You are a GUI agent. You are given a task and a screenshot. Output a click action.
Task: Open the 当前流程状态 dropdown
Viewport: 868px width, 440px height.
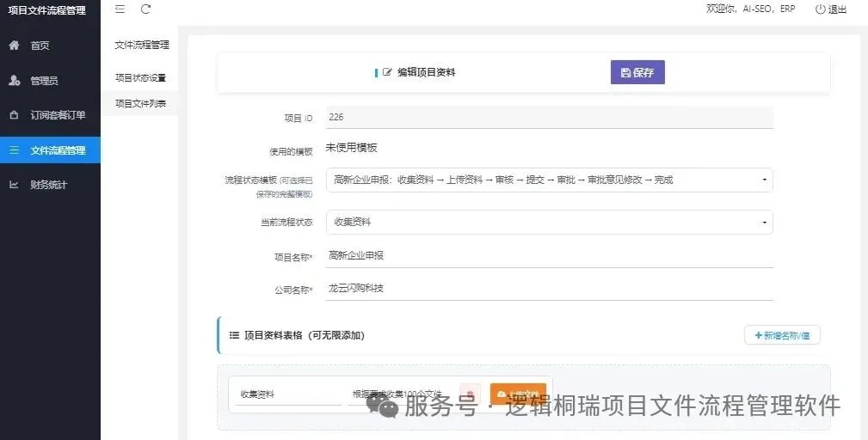click(x=549, y=223)
